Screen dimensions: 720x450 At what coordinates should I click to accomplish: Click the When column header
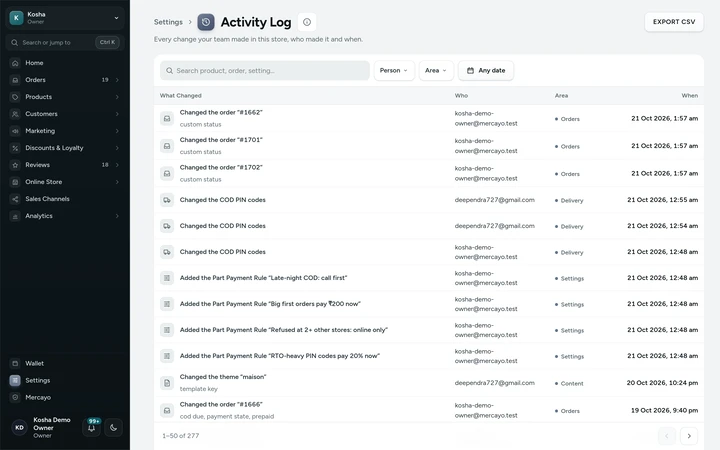point(690,96)
